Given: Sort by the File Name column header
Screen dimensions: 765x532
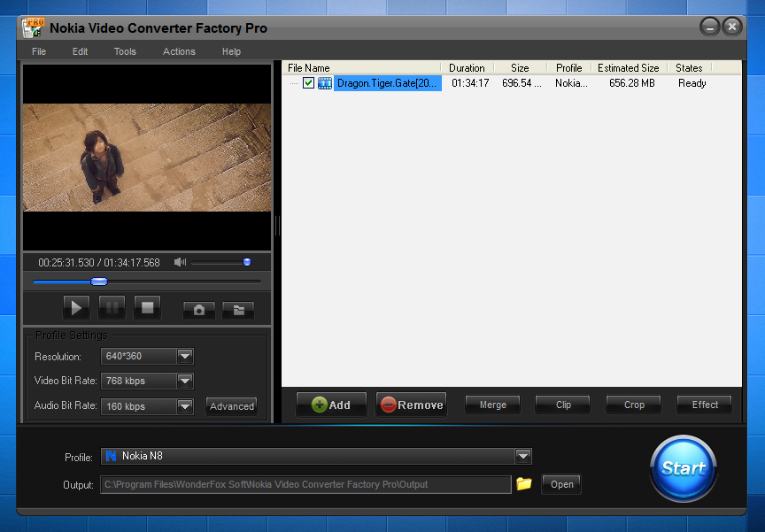Looking at the screenshot, I should pyautogui.click(x=361, y=68).
